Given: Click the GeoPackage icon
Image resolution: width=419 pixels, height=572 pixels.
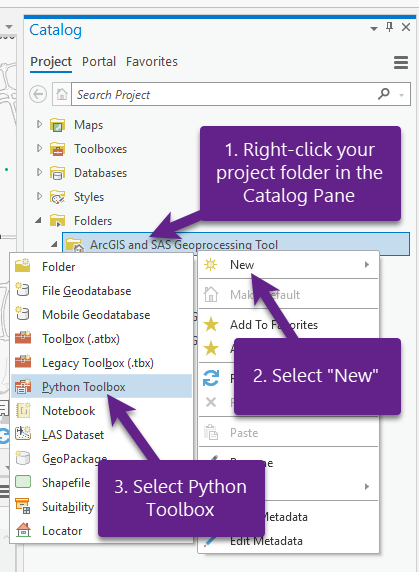Looking at the screenshot, I should coord(23,458).
